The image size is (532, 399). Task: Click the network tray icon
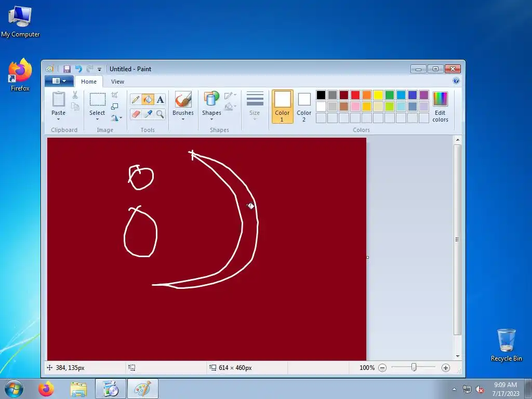point(467,390)
